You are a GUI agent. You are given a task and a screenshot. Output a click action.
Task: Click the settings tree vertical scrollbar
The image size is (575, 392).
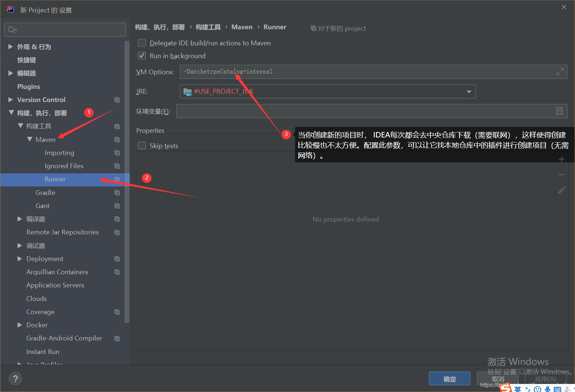pyautogui.click(x=127, y=182)
